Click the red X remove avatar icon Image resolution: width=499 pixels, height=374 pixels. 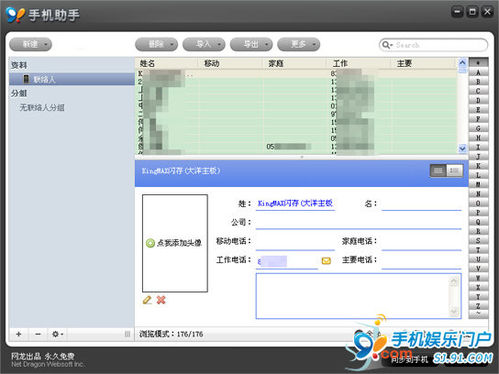tap(161, 300)
